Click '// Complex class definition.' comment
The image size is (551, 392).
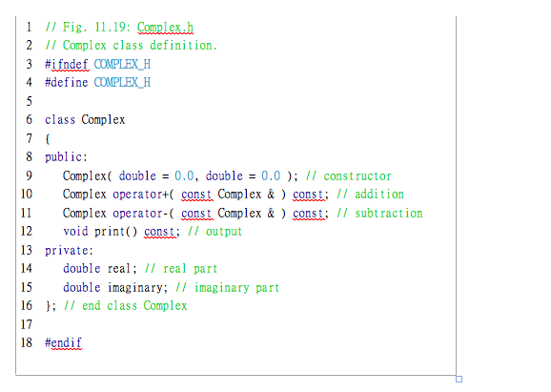(131, 46)
